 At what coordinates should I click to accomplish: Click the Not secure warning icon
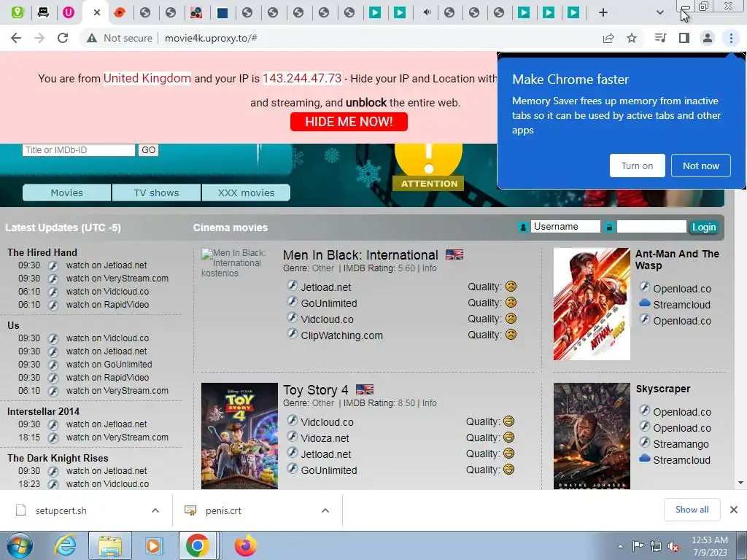(x=92, y=38)
